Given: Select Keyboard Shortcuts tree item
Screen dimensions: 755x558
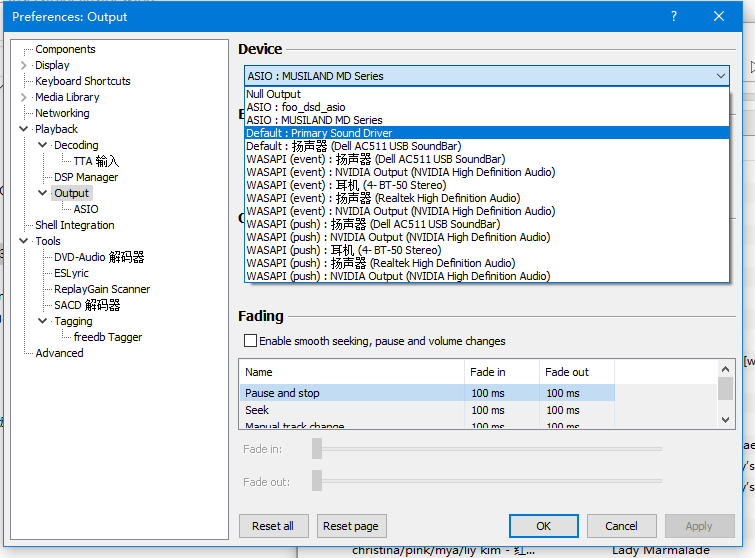Looking at the screenshot, I should click(83, 81).
